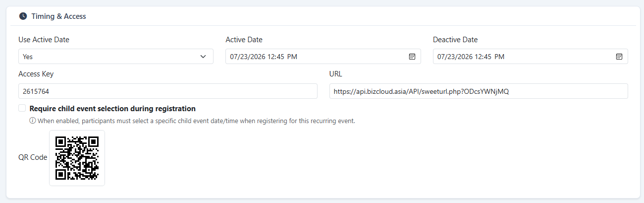Open the Deactive Date calendar picker icon
The height and width of the screenshot is (203, 644).
[x=619, y=57]
